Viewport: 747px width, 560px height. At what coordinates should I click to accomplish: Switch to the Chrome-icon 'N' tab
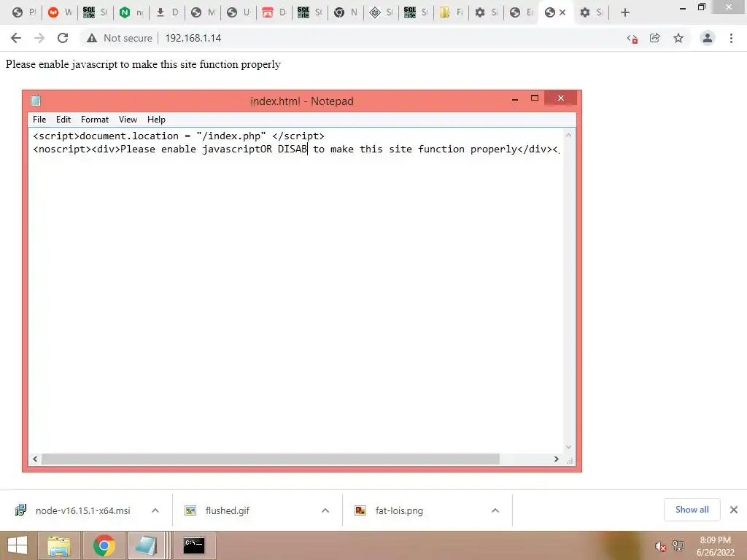[345, 12]
